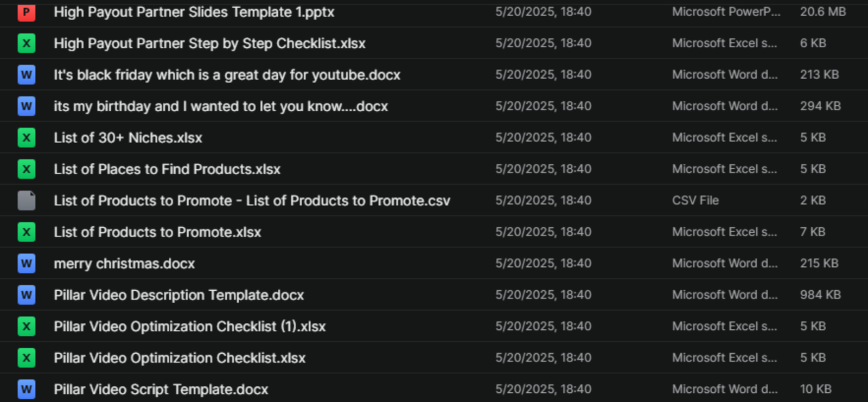Click the generic CSV file icon
The width and height of the screenshot is (868, 402).
tap(26, 201)
